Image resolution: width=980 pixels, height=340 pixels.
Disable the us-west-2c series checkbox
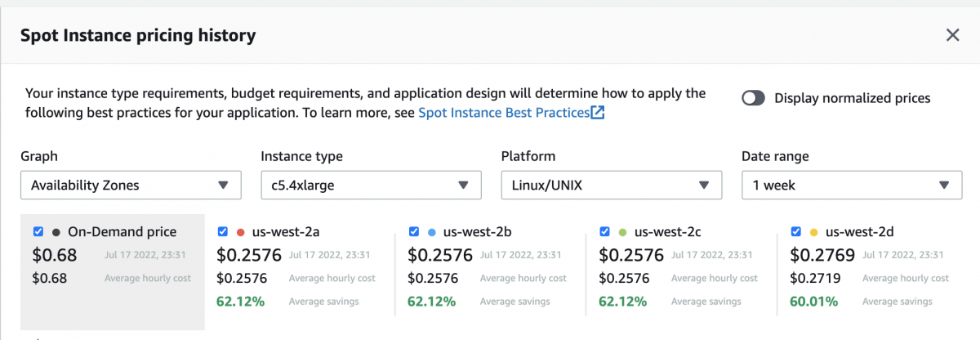click(x=605, y=232)
